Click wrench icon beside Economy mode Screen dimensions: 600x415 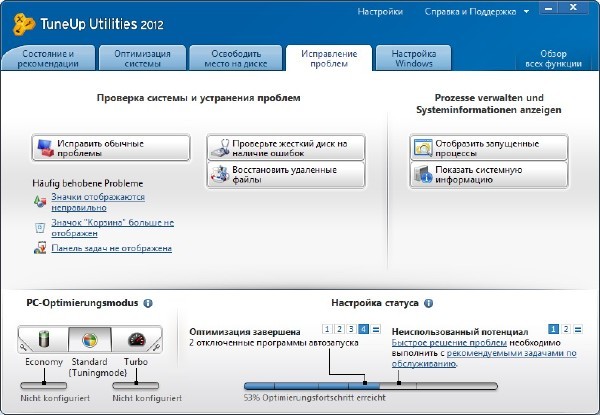point(23,347)
